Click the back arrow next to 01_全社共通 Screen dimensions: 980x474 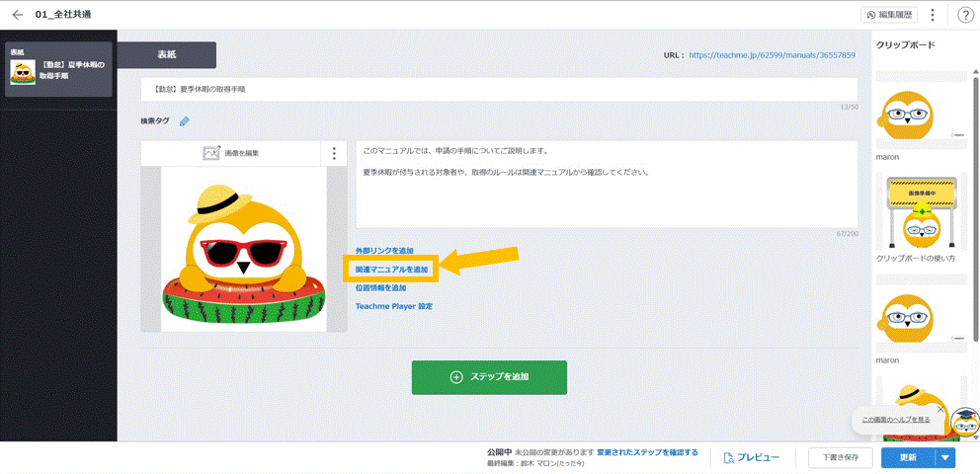click(18, 15)
